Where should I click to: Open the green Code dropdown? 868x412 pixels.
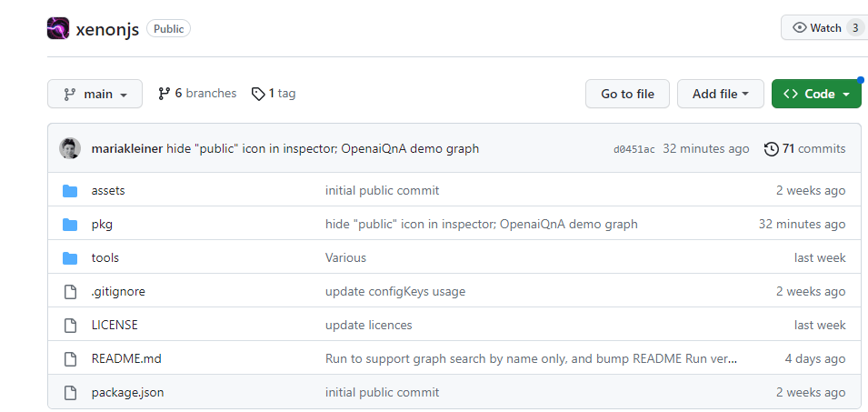pyautogui.click(x=816, y=94)
